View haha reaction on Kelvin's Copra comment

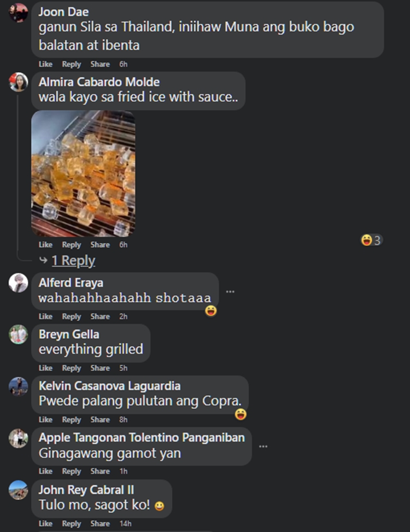click(241, 414)
